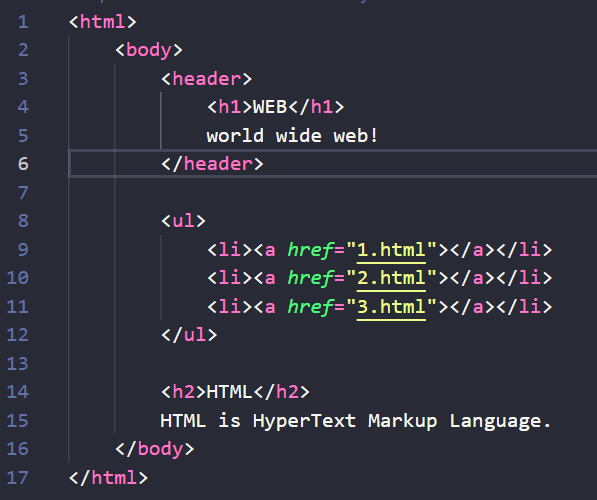
Task: Click the closing </h1> tag
Action: tap(316, 107)
